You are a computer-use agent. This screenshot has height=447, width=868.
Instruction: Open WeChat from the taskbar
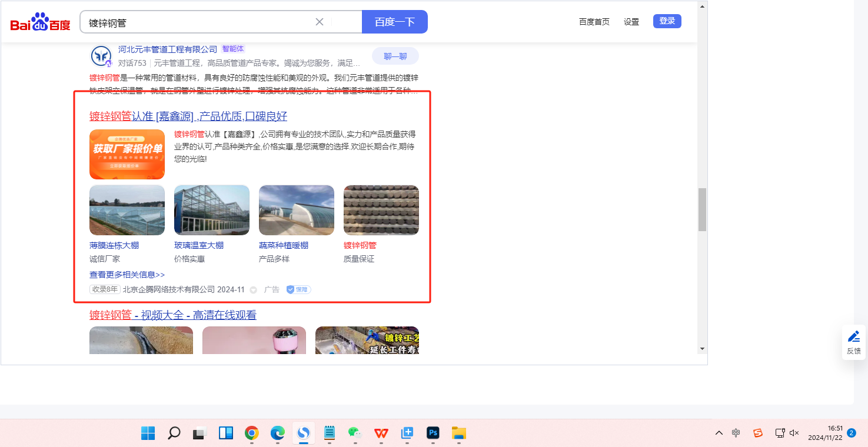point(355,433)
